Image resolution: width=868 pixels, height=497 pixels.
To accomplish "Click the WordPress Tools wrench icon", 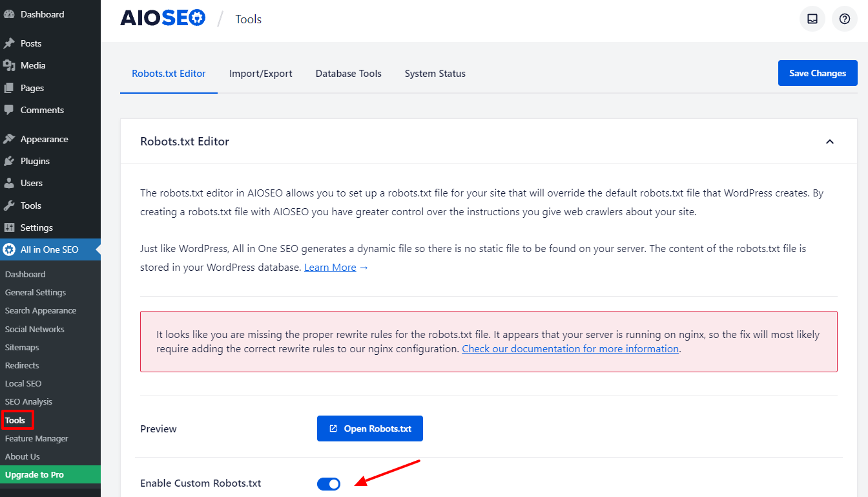I will click(9, 206).
